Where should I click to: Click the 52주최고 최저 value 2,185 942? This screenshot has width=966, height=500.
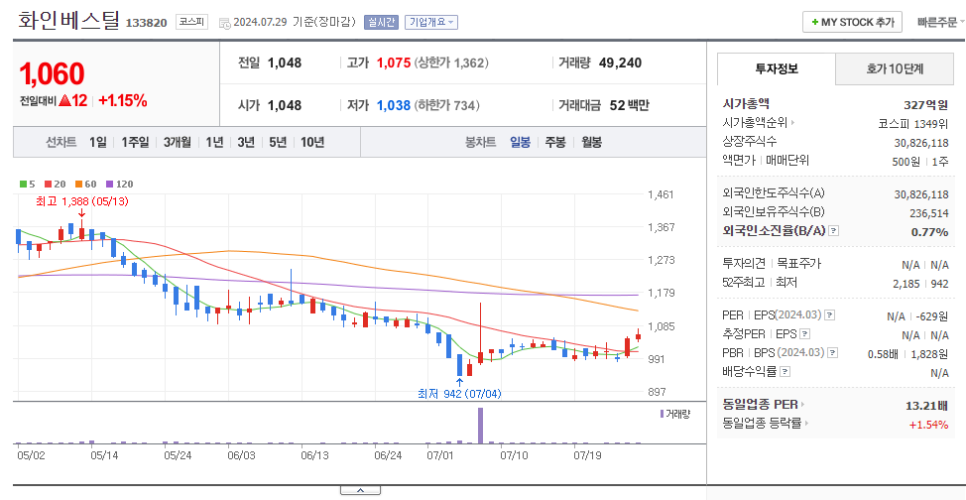click(x=923, y=283)
